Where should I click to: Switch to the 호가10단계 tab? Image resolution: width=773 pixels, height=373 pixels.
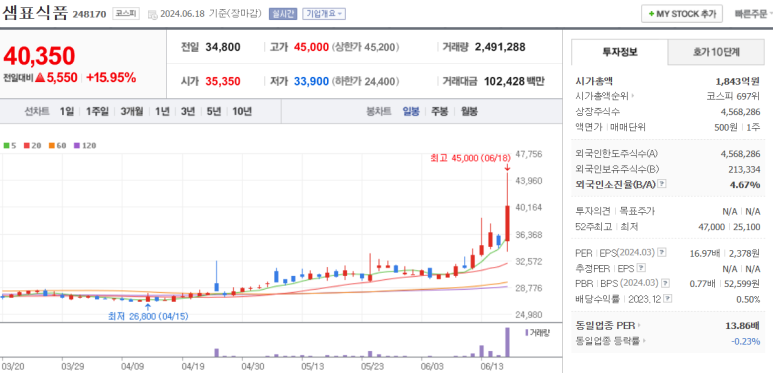click(x=716, y=52)
